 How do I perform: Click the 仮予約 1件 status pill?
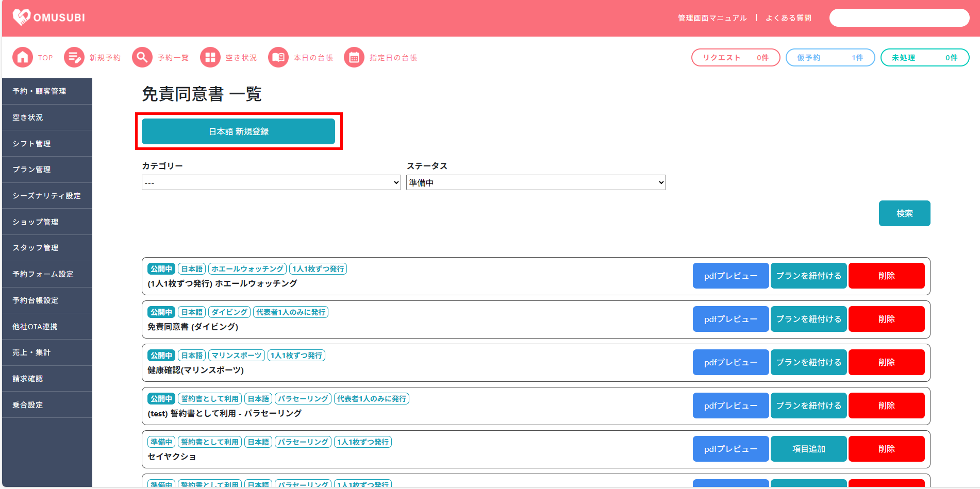click(830, 58)
